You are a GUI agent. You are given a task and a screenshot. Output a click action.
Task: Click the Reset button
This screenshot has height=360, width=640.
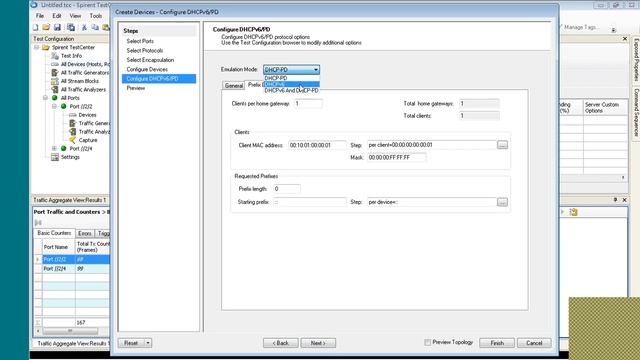tap(131, 343)
